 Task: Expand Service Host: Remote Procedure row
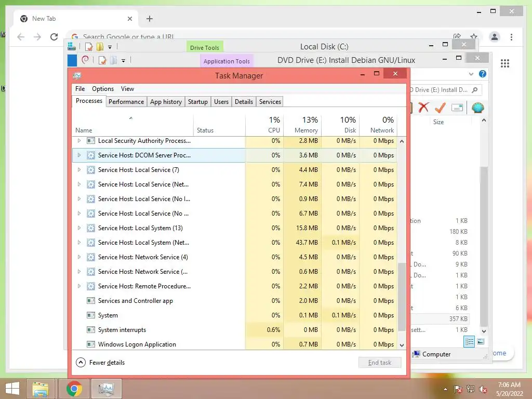(79, 286)
